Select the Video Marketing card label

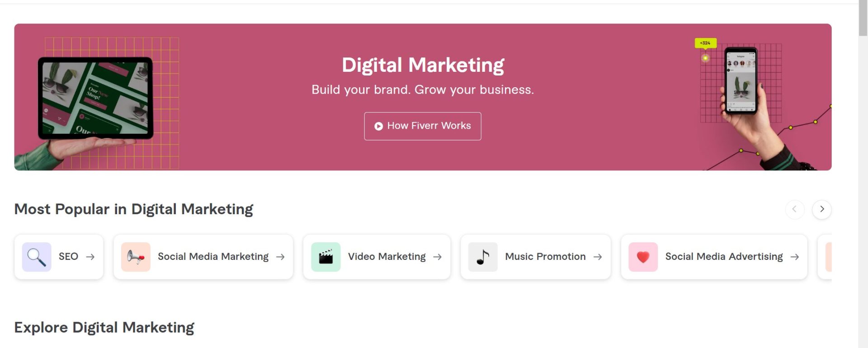click(x=387, y=257)
